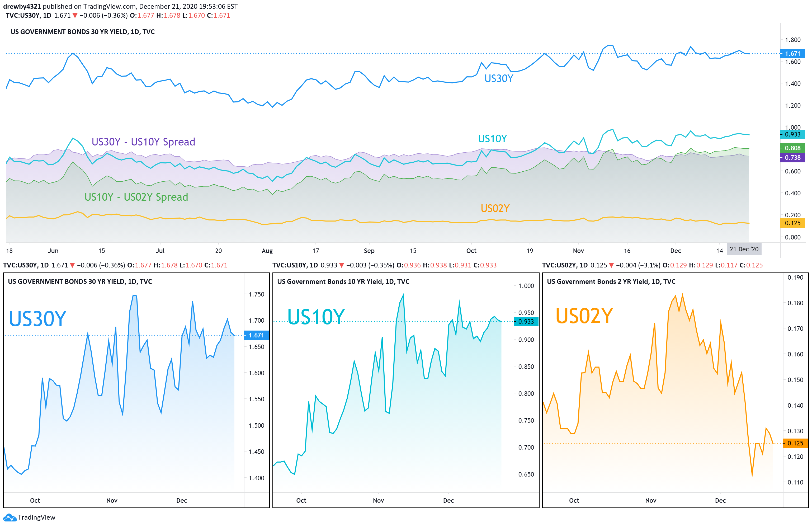Click the 1.800 tick on main price scale
Viewport: 812px width, 527px height.
792,40
